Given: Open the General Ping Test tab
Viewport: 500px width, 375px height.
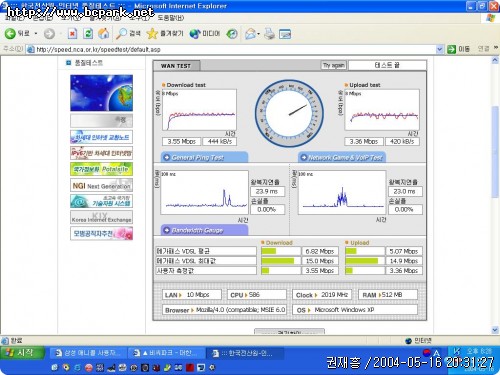Looking at the screenshot, I should (x=205, y=157).
